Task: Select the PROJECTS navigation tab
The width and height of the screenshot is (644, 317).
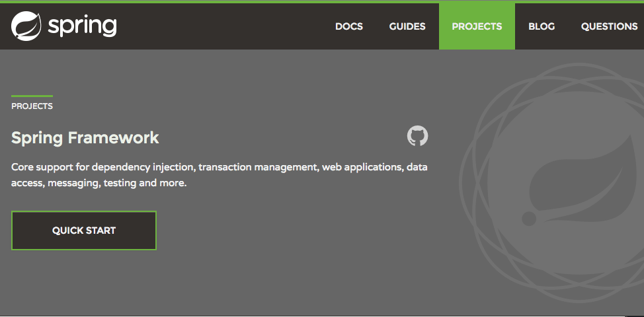Action: coord(477,26)
